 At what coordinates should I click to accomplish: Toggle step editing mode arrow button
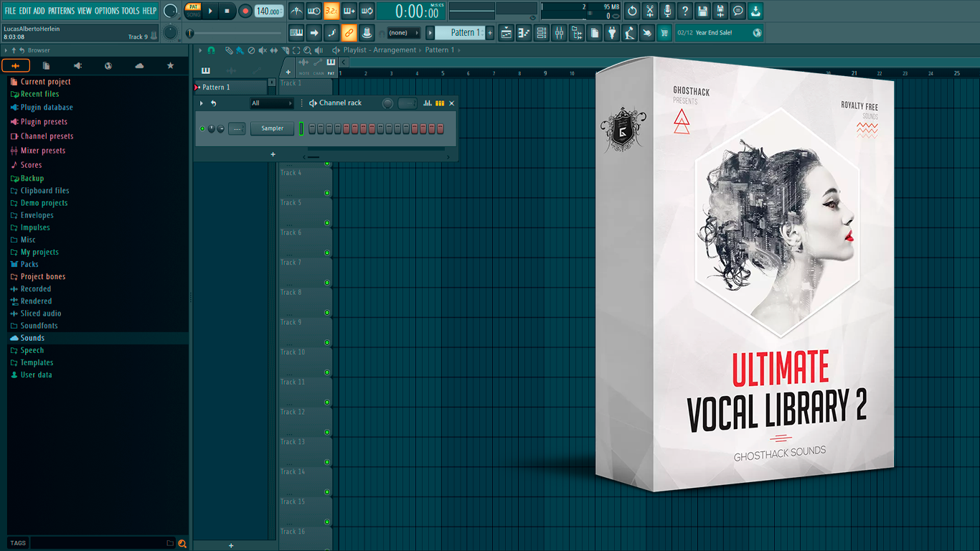tap(314, 33)
